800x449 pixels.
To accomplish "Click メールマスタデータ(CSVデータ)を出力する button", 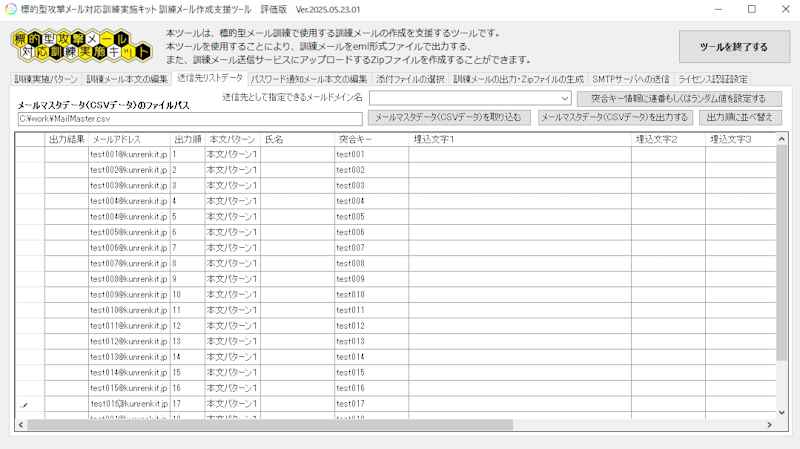I will [x=615, y=117].
